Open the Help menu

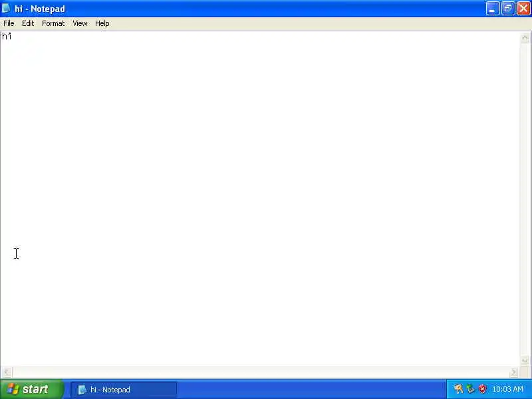click(x=102, y=23)
